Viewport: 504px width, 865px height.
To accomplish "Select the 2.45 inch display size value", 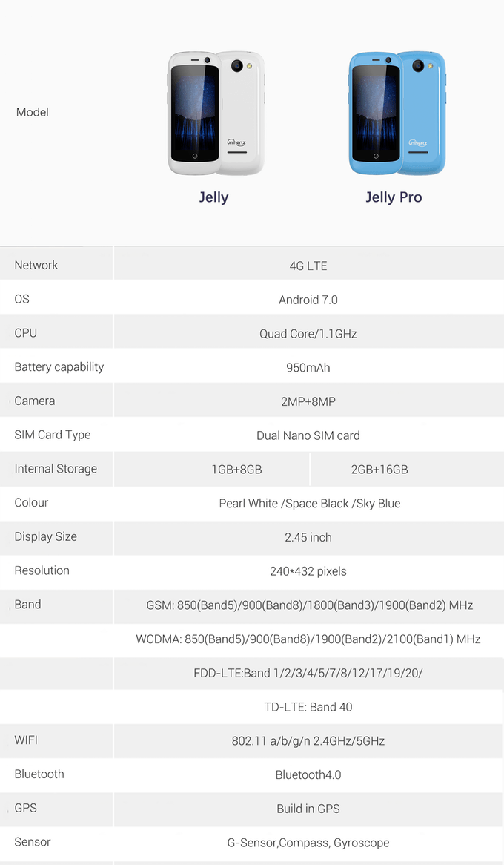I will point(308,537).
